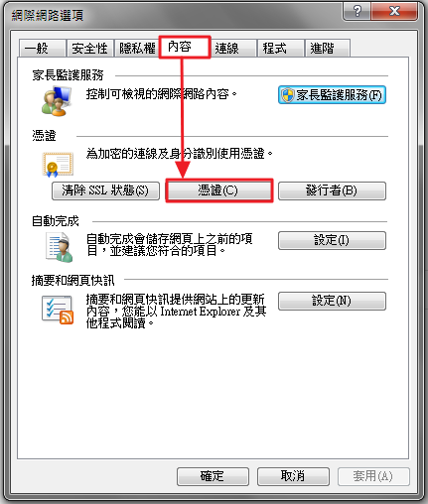This screenshot has height=504, width=428.
Task: Click the feeds RSS checklist icon
Action: [x=58, y=310]
